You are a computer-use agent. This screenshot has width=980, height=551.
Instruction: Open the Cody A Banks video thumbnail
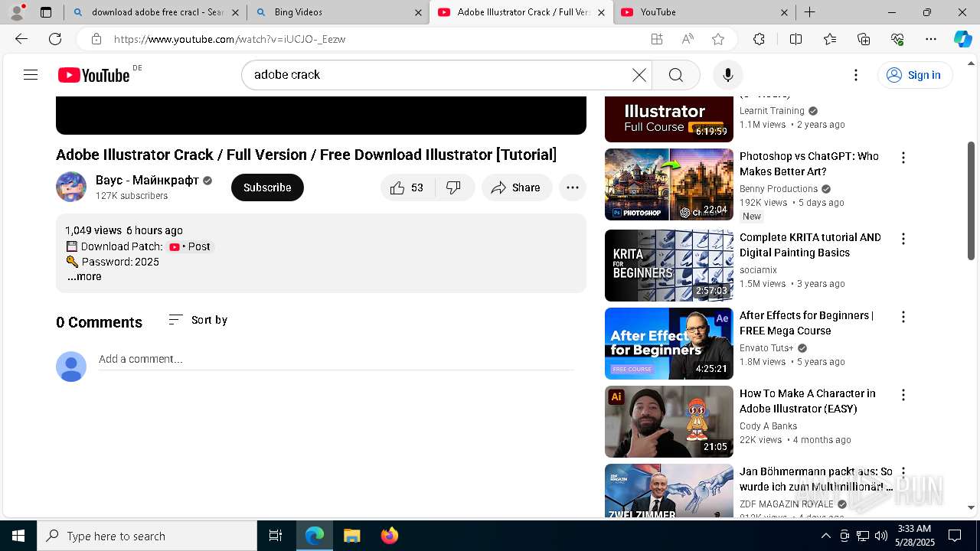click(669, 422)
